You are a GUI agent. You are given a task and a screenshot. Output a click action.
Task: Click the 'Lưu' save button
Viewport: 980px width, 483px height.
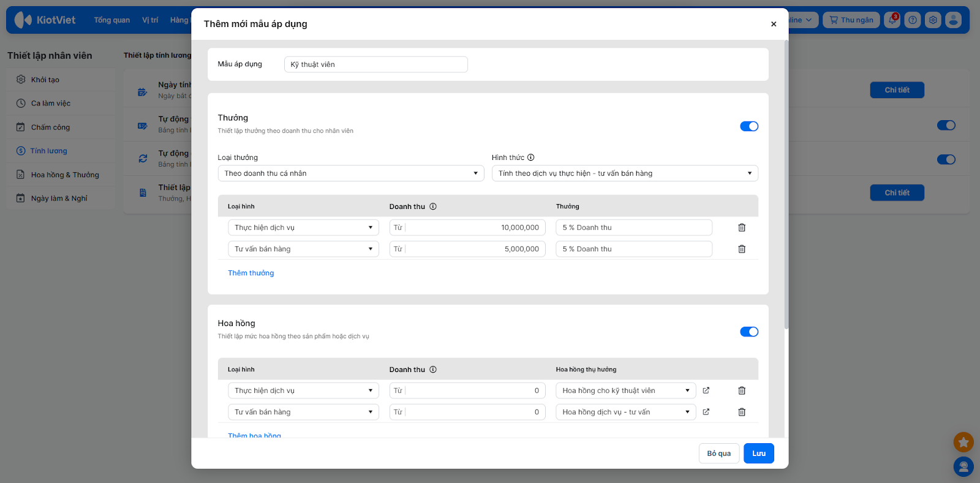(x=759, y=454)
